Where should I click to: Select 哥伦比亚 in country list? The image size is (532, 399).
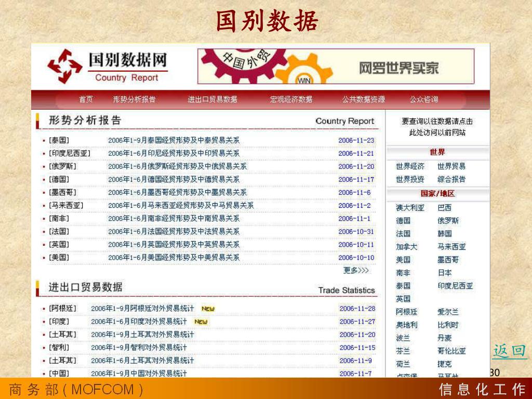[451, 351]
